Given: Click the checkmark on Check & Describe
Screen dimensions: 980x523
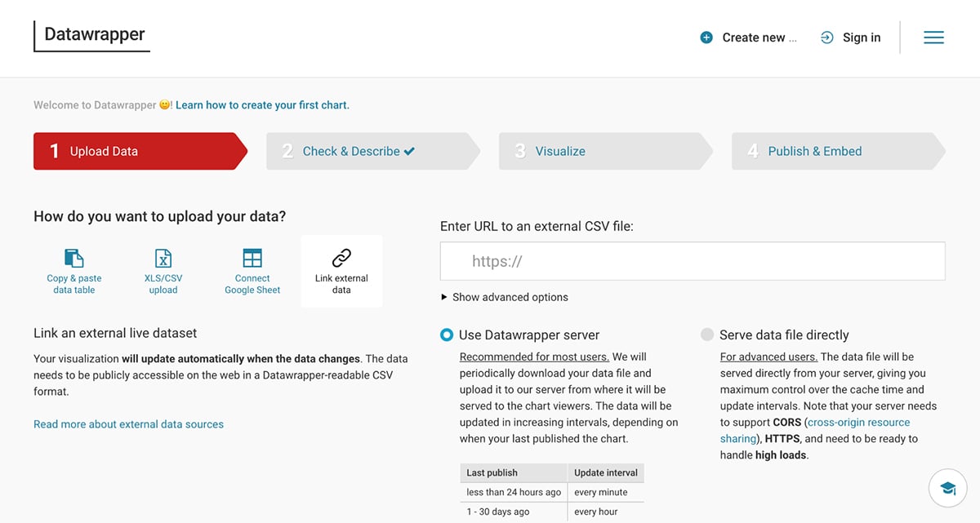Looking at the screenshot, I should (x=410, y=151).
